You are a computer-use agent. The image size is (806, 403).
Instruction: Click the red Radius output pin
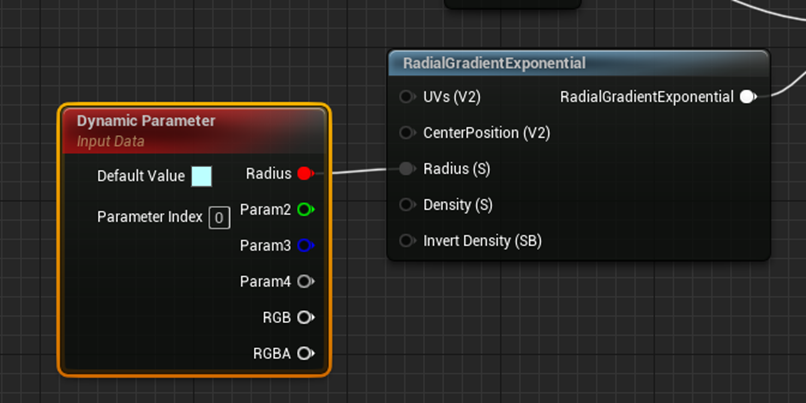pos(305,174)
